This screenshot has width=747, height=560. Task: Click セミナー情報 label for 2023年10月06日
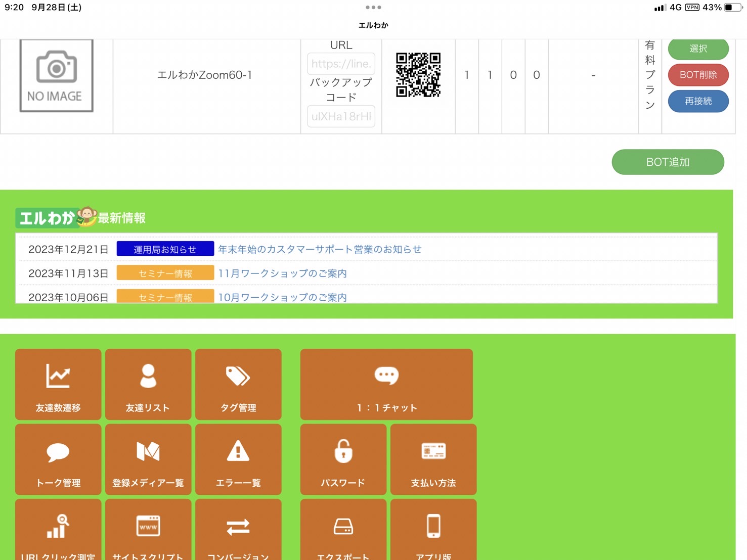click(x=165, y=297)
